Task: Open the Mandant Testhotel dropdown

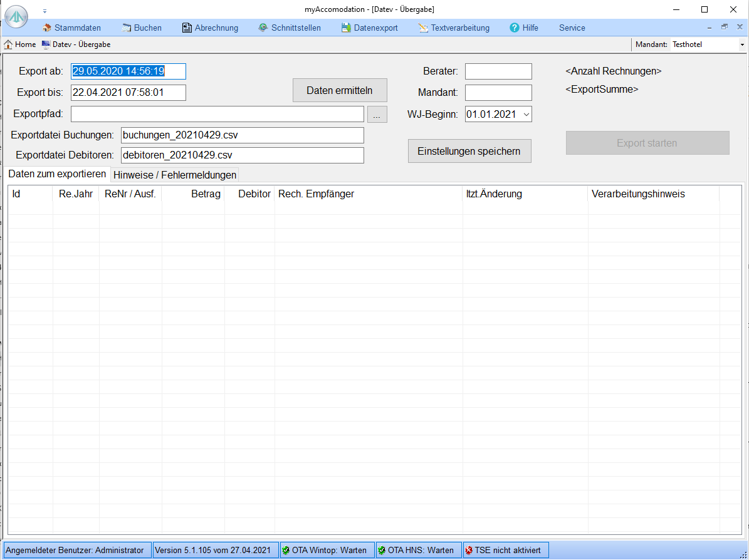Action: 742,44
